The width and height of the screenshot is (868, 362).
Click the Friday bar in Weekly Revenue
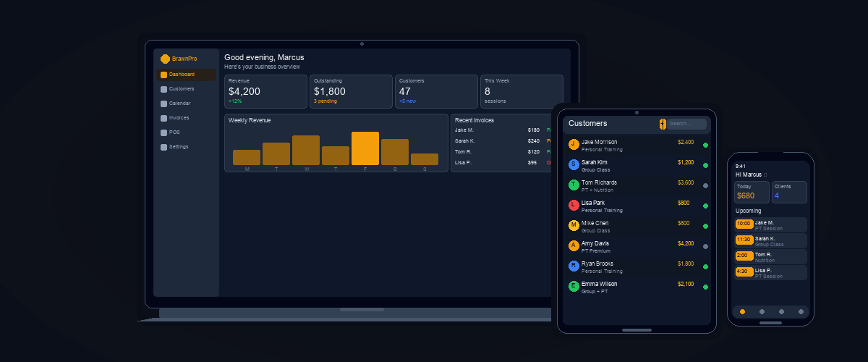pos(365,148)
